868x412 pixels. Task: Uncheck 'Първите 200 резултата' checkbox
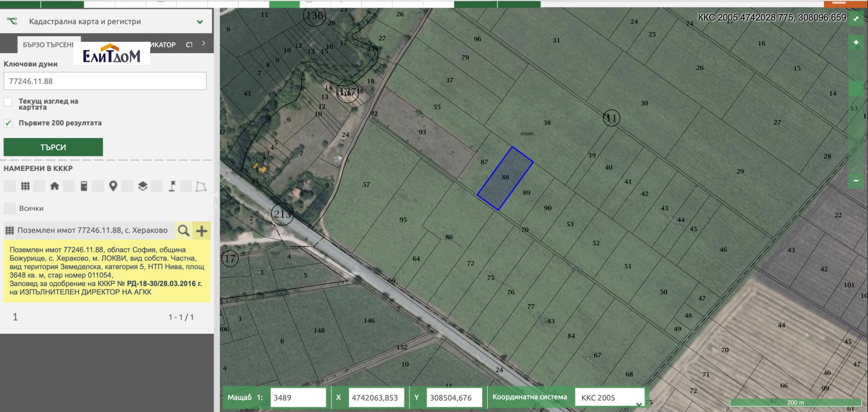click(8, 123)
